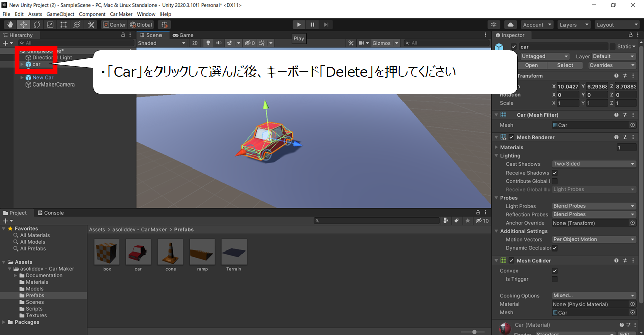Toggle Static checkbox for car
Viewport: 644px width, 335px height.
click(x=612, y=47)
